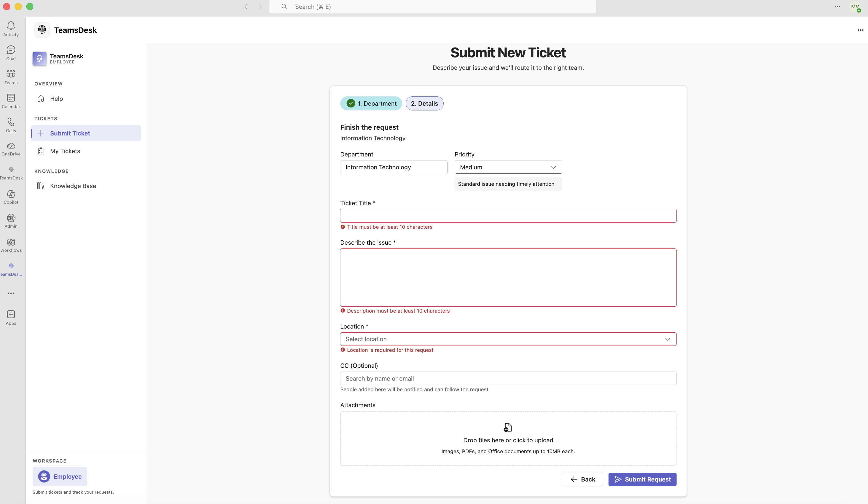This screenshot has height=504, width=868.
Task: Click 'Standard issue needing timely attention' hint
Action: click(x=506, y=184)
